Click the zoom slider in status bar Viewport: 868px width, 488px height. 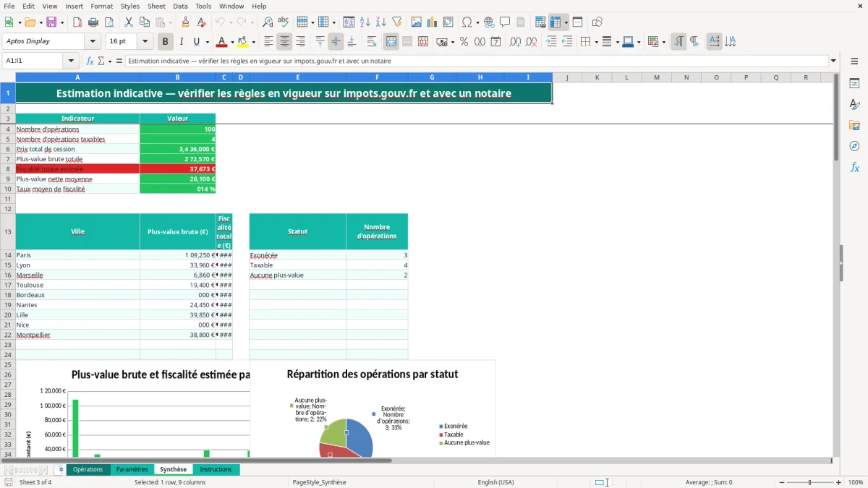[x=809, y=482]
